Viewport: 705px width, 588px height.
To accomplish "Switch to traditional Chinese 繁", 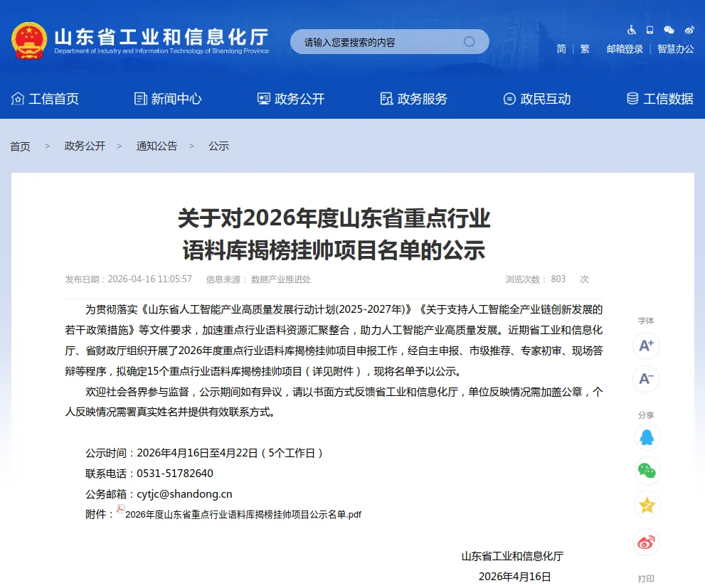I will click(x=585, y=49).
